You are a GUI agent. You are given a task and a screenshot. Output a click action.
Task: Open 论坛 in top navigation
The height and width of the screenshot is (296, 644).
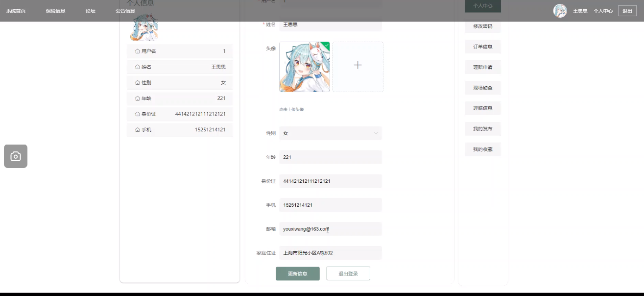[x=91, y=11]
